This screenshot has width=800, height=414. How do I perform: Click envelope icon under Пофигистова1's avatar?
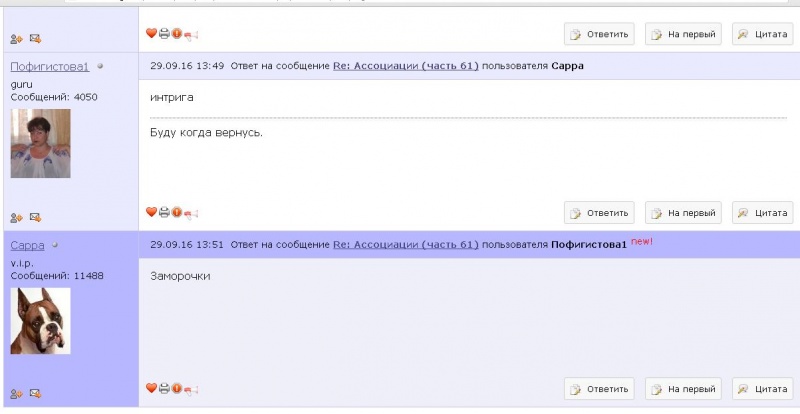tap(35, 217)
